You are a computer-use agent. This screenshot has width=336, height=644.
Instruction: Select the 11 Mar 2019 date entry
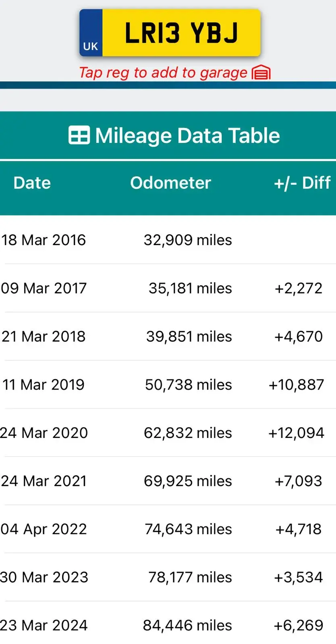click(x=44, y=385)
